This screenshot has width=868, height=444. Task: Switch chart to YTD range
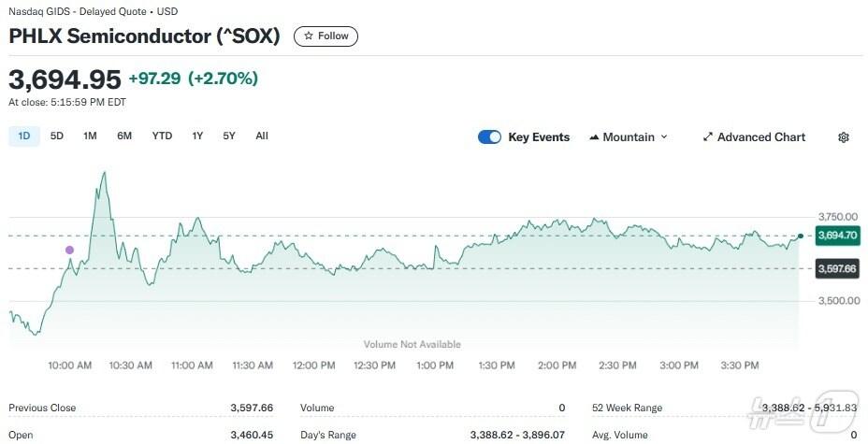(162, 136)
